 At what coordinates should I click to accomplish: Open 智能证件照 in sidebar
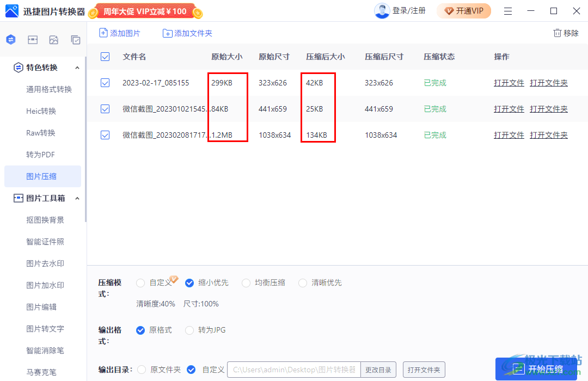pyautogui.click(x=45, y=242)
